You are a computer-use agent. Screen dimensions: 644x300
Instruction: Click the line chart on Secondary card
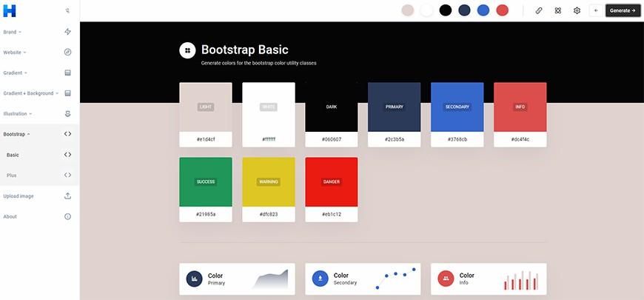point(395,279)
